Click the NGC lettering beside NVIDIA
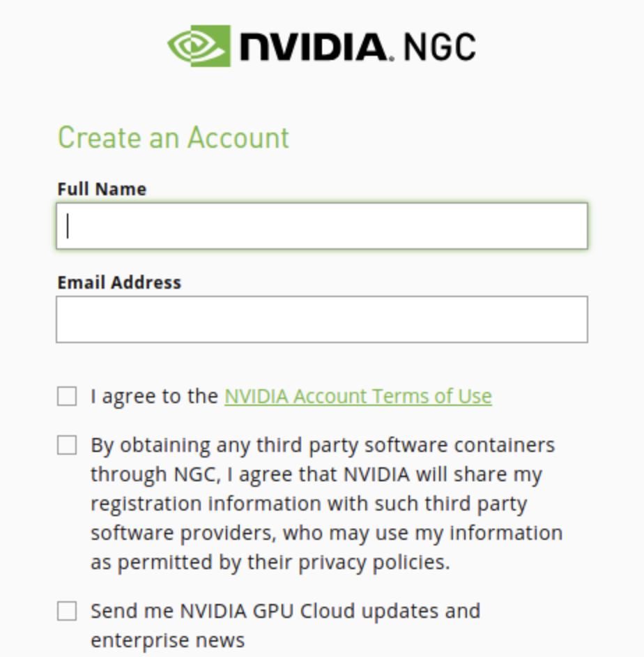The image size is (644, 657). (x=440, y=45)
